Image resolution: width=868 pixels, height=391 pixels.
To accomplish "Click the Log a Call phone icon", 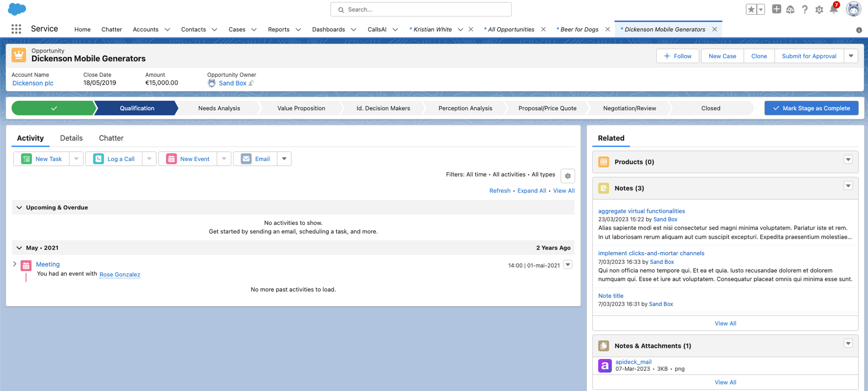I will 99,159.
